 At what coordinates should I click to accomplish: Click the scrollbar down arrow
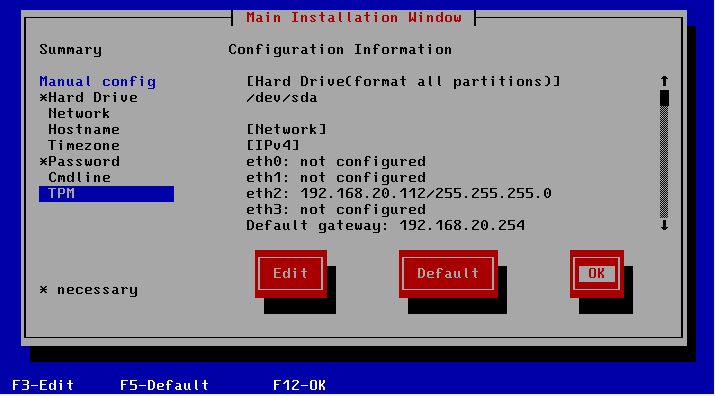pos(664,225)
